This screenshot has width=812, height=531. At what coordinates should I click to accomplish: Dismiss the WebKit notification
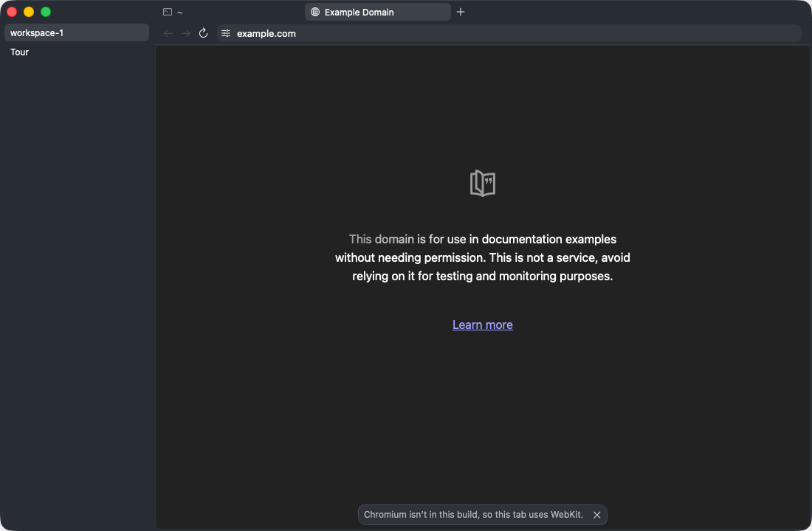(596, 515)
